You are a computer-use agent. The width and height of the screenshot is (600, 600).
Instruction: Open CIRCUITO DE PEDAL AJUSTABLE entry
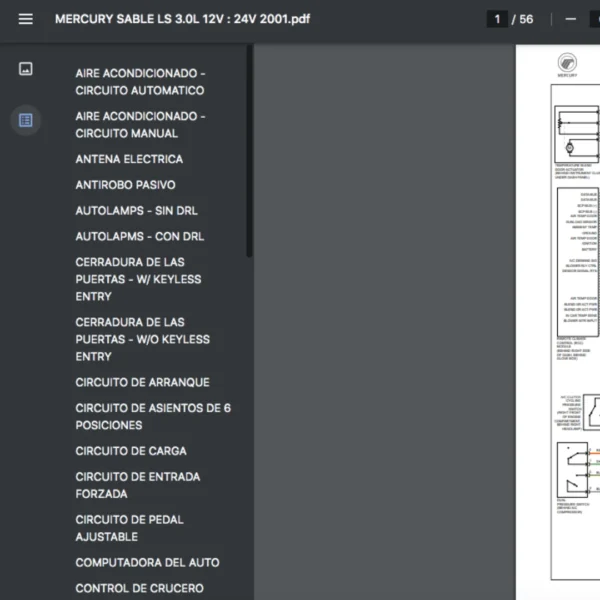[x=129, y=528]
